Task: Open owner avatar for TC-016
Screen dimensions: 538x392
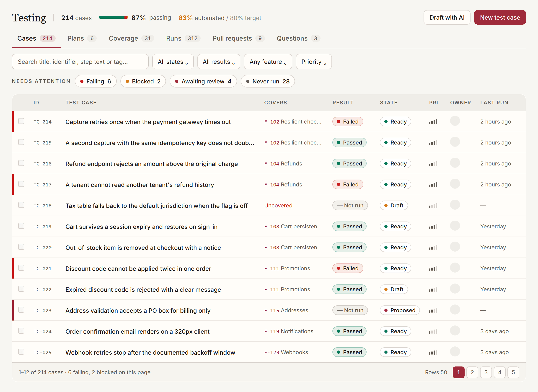Action: pos(455,163)
